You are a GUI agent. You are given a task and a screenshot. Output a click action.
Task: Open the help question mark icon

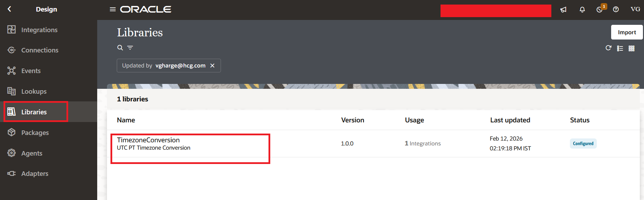pyautogui.click(x=616, y=9)
